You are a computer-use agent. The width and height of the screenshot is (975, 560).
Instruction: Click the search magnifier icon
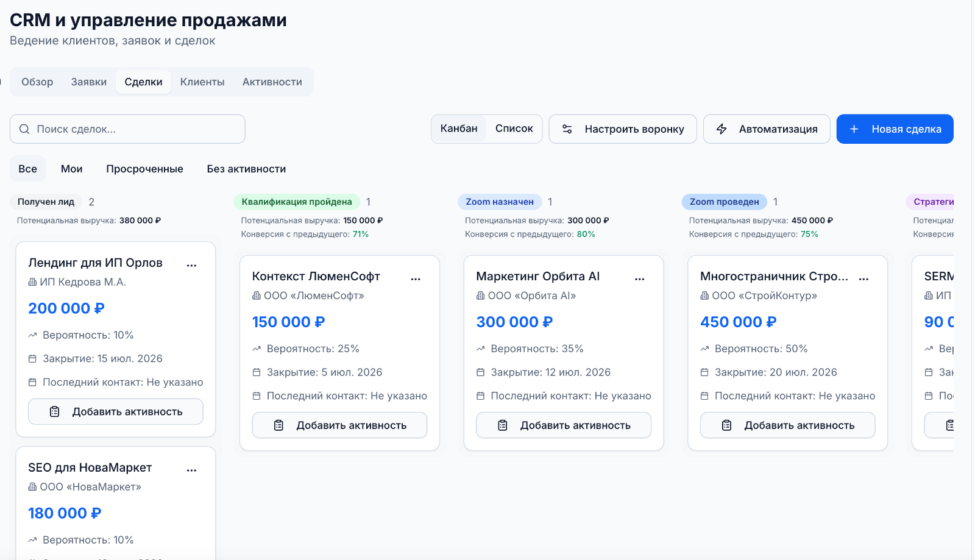click(x=24, y=129)
